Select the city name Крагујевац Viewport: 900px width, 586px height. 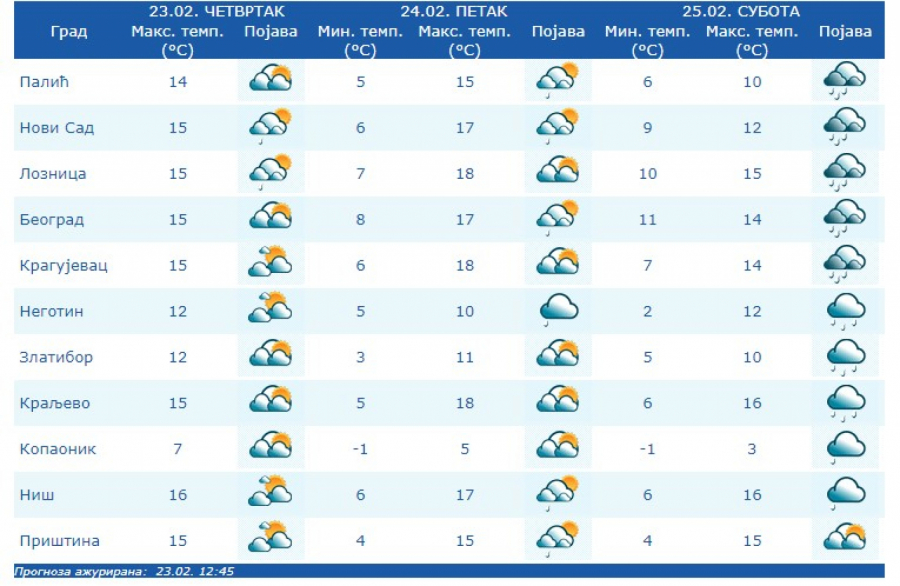[x=64, y=266]
